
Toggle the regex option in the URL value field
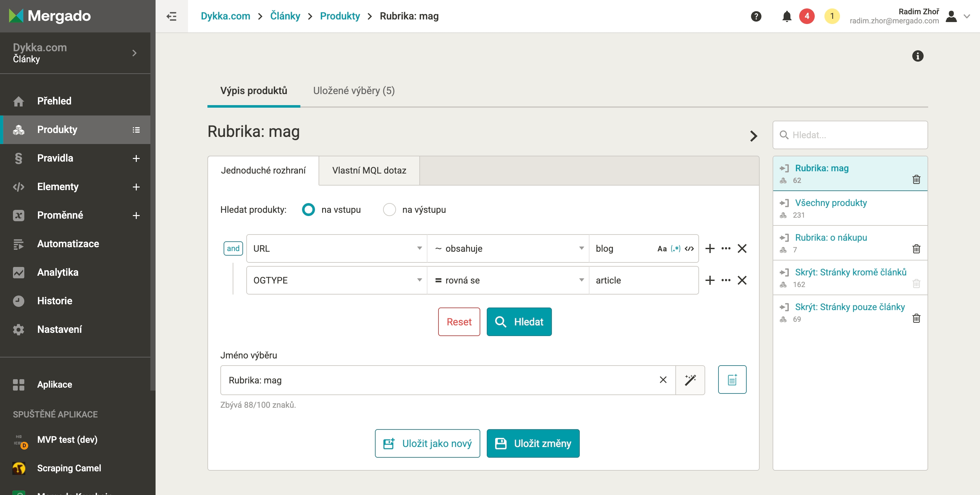(676, 249)
